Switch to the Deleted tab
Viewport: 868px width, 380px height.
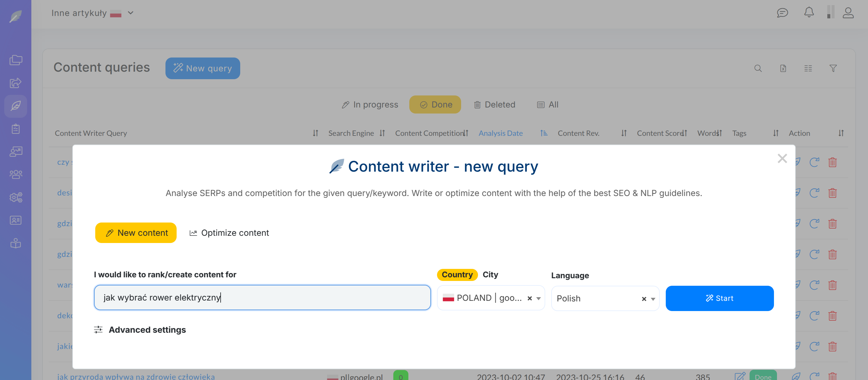(x=494, y=105)
